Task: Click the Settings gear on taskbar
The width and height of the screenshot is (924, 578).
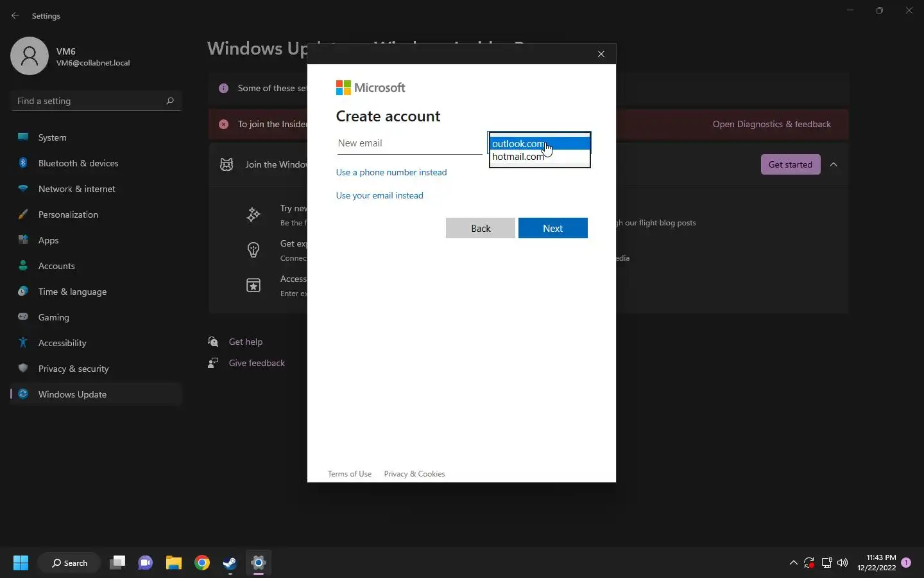Action: pos(259,563)
